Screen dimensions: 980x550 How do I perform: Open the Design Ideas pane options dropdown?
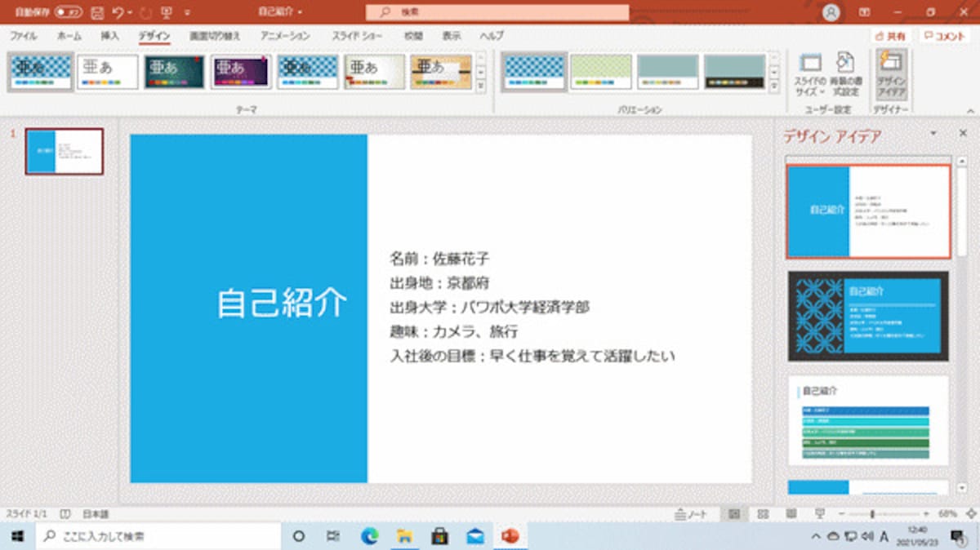click(x=933, y=133)
